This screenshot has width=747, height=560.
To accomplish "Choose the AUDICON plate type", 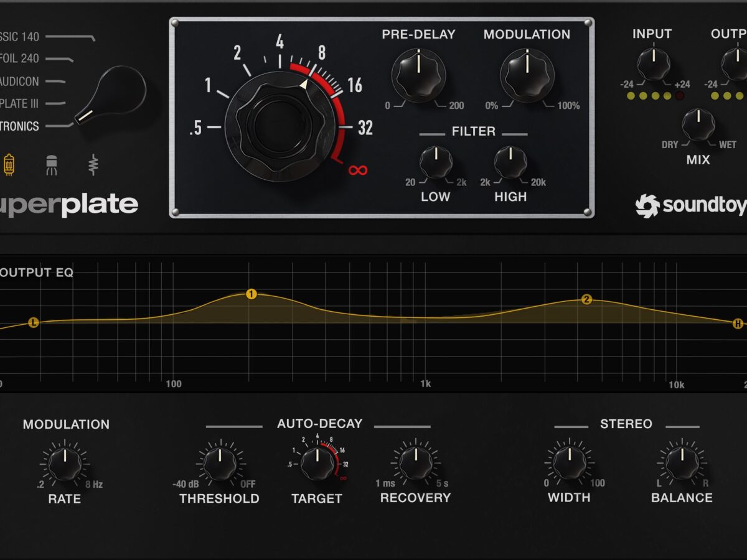I will click(x=20, y=81).
